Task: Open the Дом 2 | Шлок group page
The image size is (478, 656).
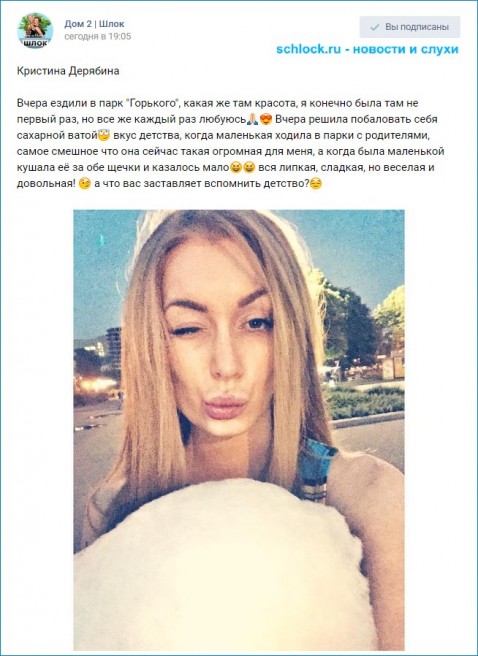Action: coord(94,24)
